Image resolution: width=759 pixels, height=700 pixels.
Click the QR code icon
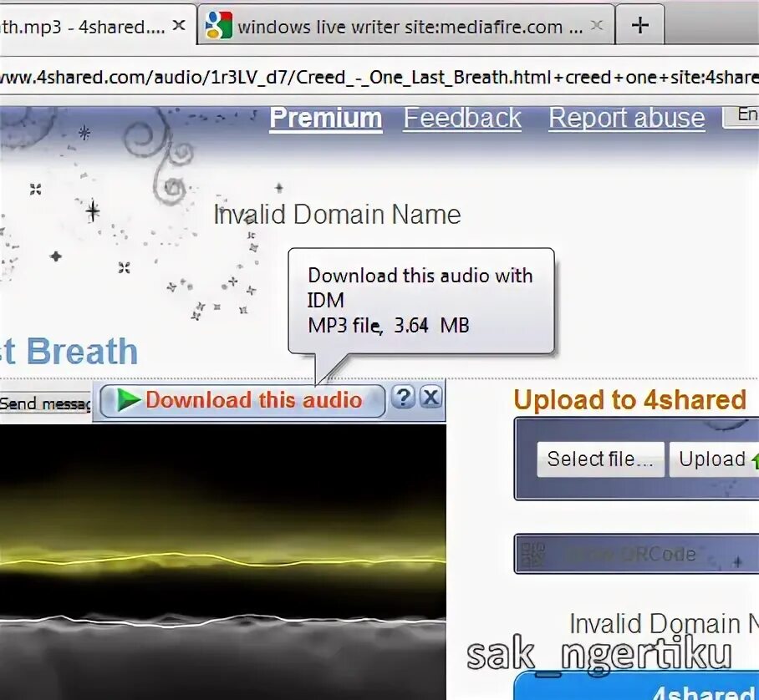(532, 555)
